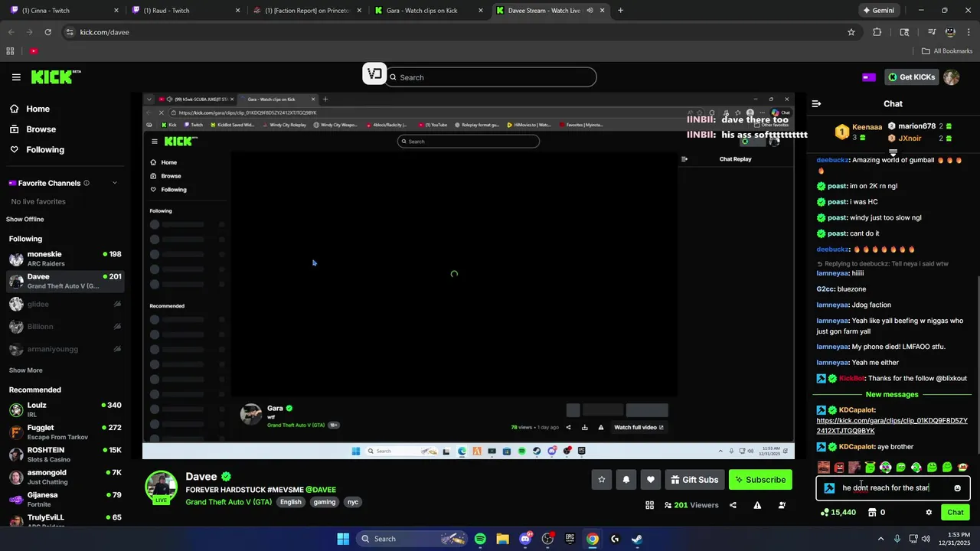The width and height of the screenshot is (980, 551).
Task: Click the gaming tag
Action: point(325,502)
